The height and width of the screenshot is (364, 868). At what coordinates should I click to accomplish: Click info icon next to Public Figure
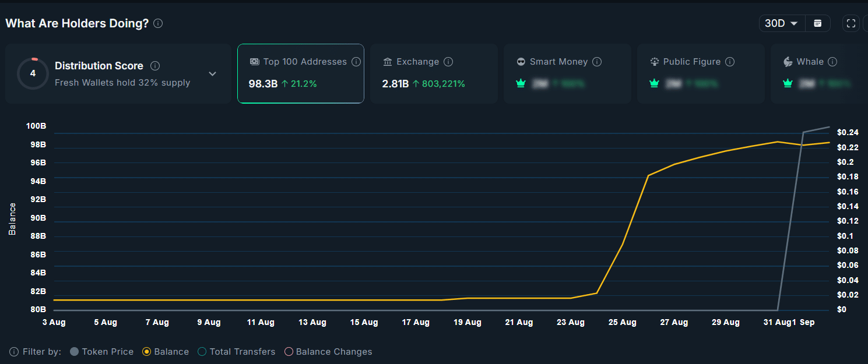[x=730, y=62]
